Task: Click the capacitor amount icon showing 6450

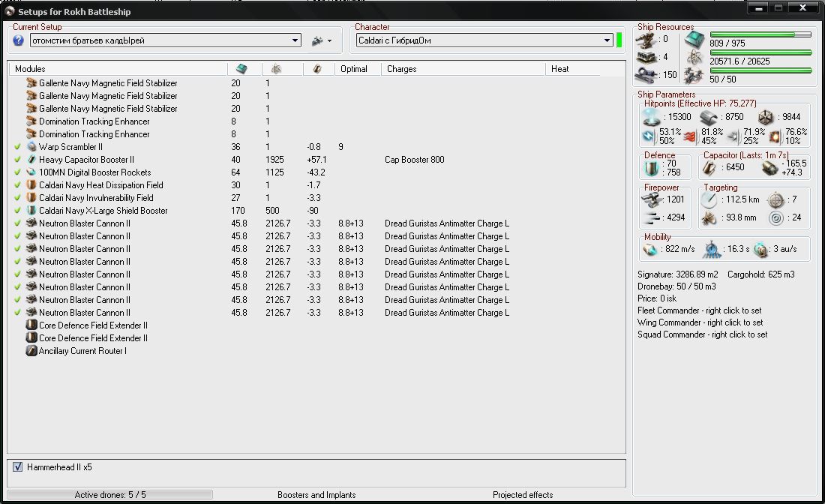Action: 709,168
